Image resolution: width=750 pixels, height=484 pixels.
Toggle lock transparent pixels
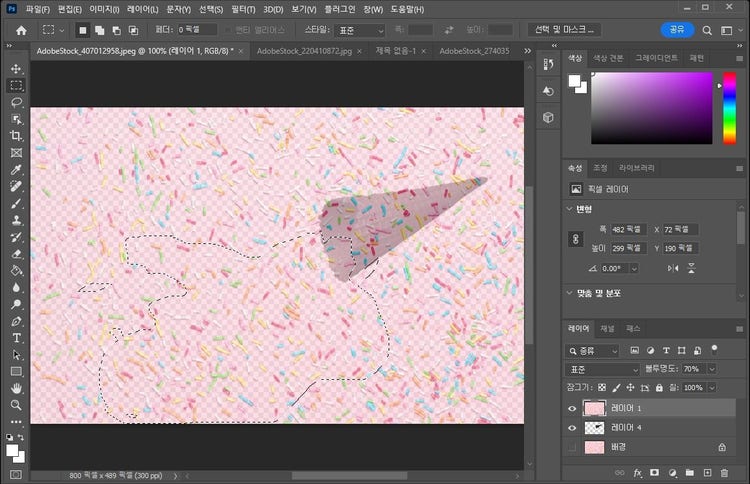602,387
